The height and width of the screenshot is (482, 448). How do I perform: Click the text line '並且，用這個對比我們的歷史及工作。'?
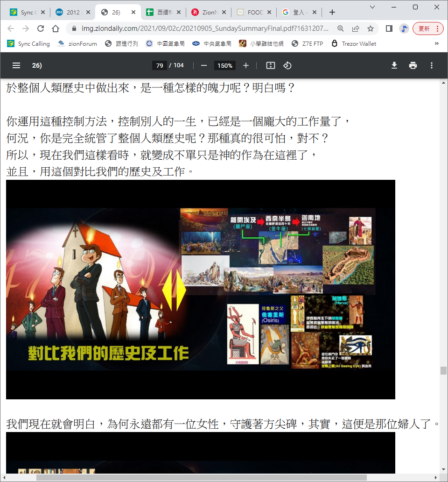click(100, 171)
